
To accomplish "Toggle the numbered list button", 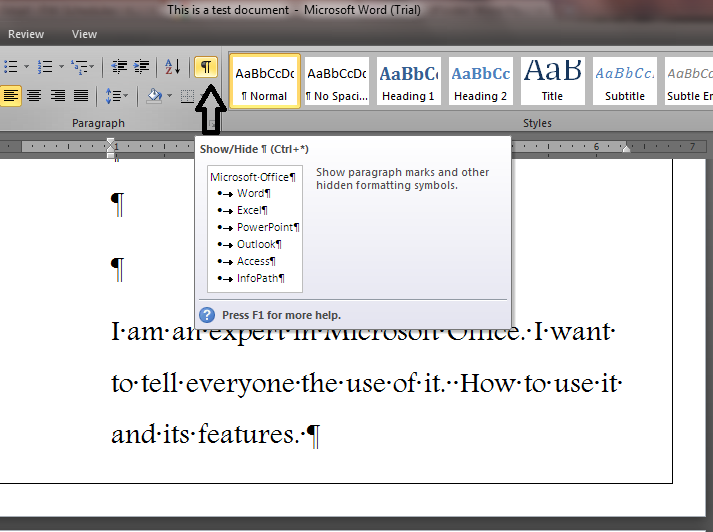I will pos(44,66).
